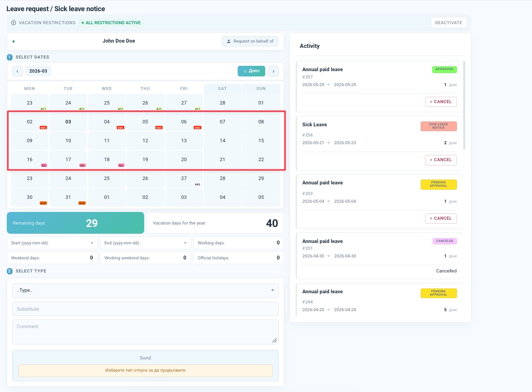
Task: Click the VAC badge on March 02
Action: [43, 128]
